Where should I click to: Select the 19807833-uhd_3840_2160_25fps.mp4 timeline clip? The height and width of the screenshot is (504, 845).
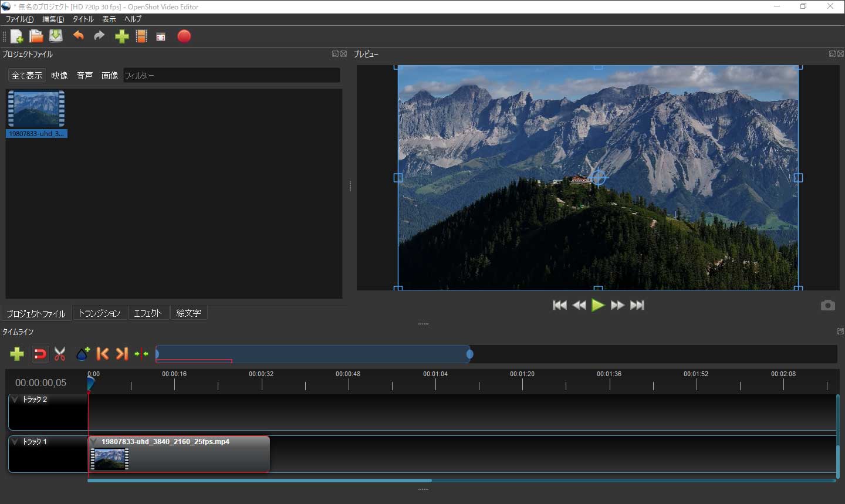coord(179,454)
